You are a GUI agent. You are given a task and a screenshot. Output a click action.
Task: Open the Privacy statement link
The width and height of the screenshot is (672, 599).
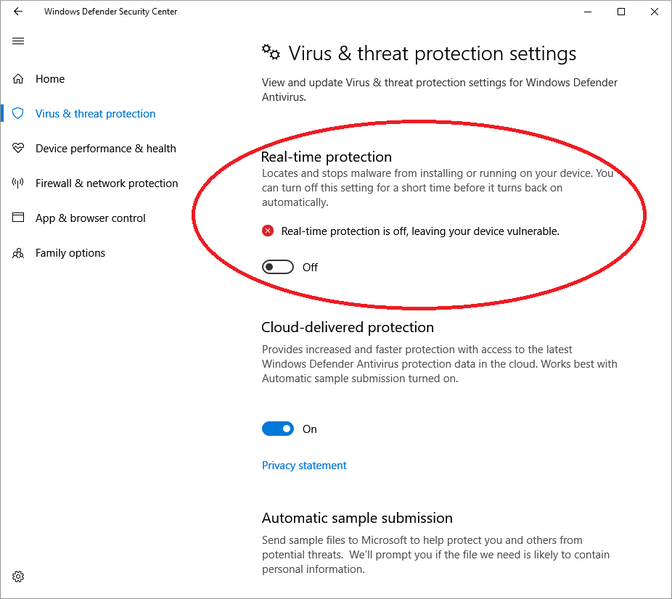304,465
